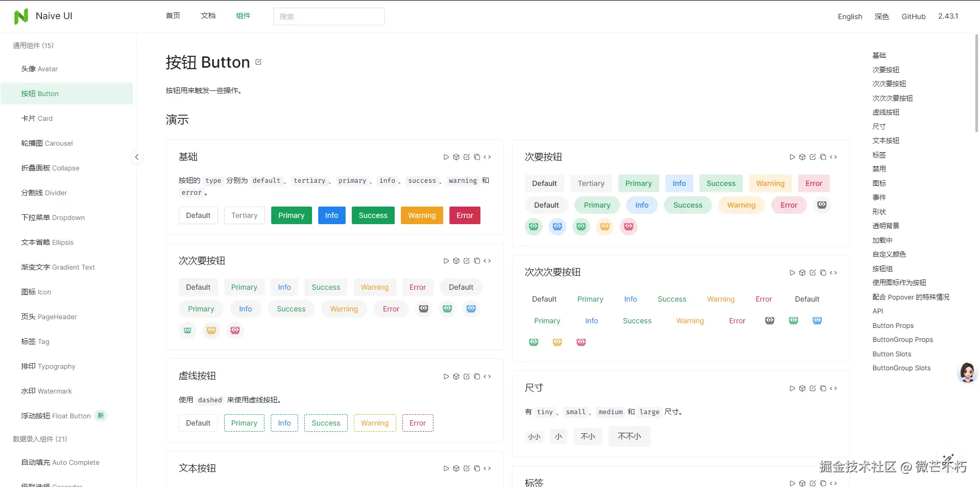Click the play icon in the 次要按钮 card header
This screenshot has height=487, width=980.
tap(792, 157)
